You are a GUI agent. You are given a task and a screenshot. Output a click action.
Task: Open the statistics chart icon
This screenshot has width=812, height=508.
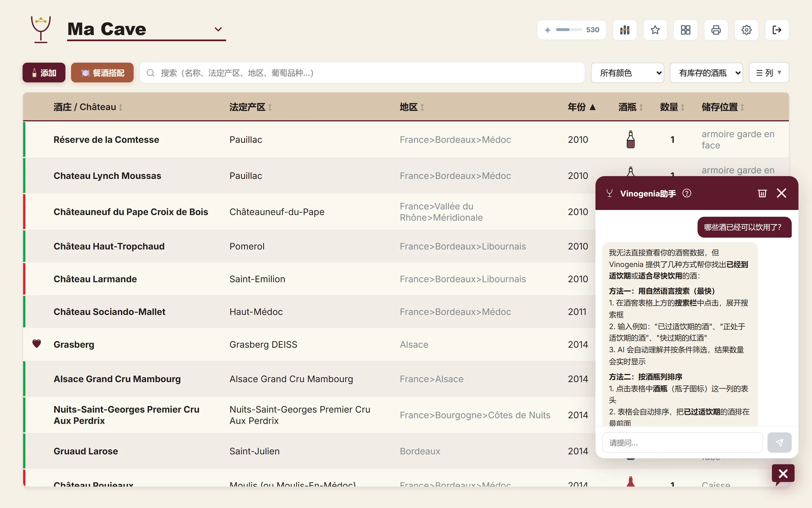click(625, 30)
